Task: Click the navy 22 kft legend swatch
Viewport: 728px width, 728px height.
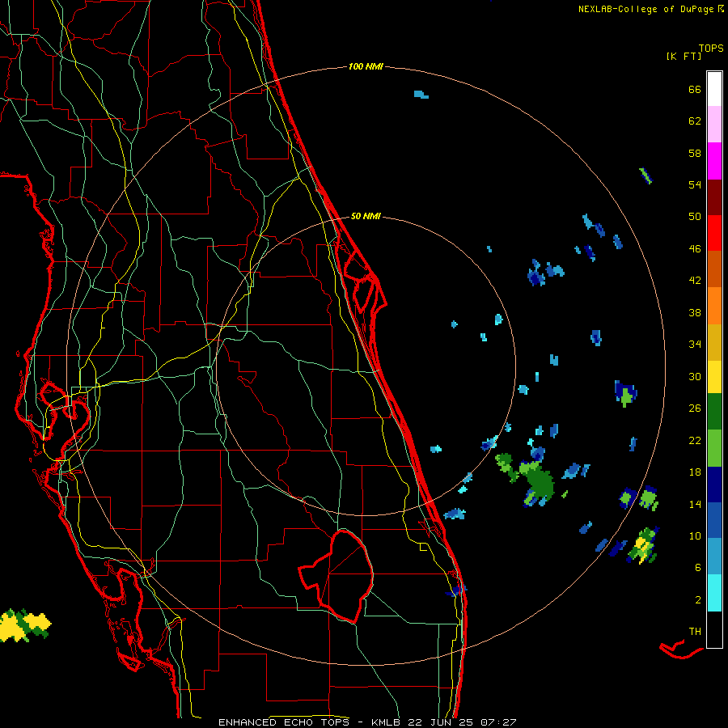Action: [714, 485]
